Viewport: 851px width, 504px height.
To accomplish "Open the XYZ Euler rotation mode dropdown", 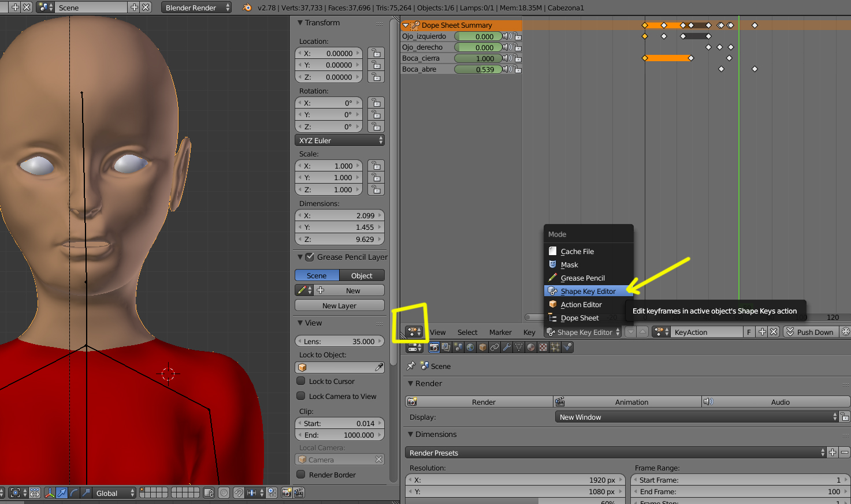I will click(340, 140).
